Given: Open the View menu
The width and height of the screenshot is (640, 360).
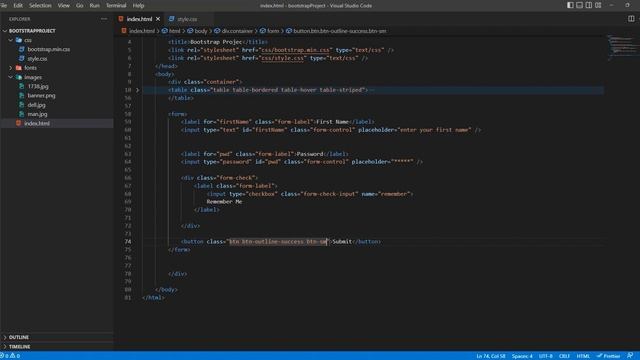Looking at the screenshot, I should coord(63,6).
